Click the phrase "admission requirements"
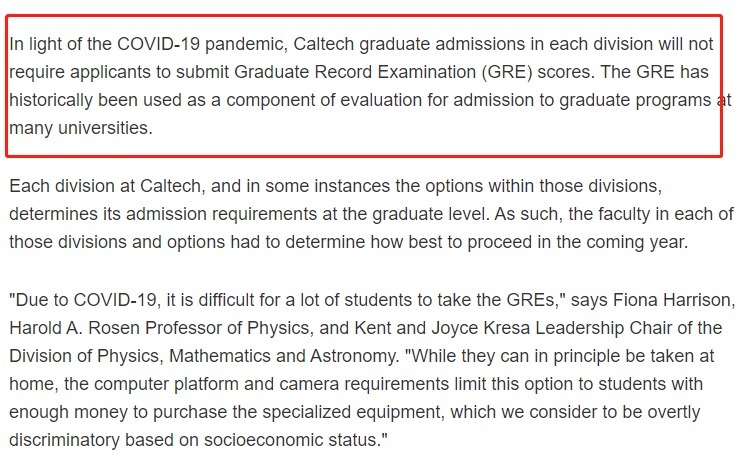Screen dimensions: 752x467 click(222, 214)
